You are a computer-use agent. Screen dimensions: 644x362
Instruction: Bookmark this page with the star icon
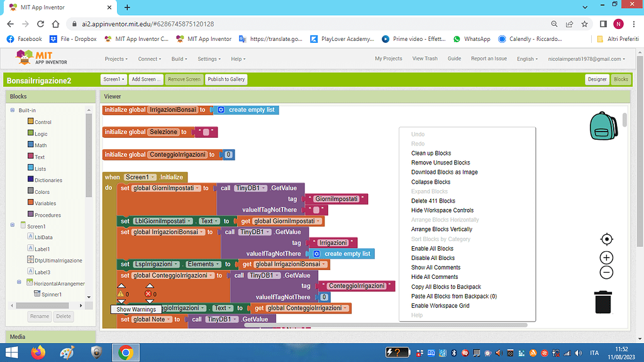584,24
